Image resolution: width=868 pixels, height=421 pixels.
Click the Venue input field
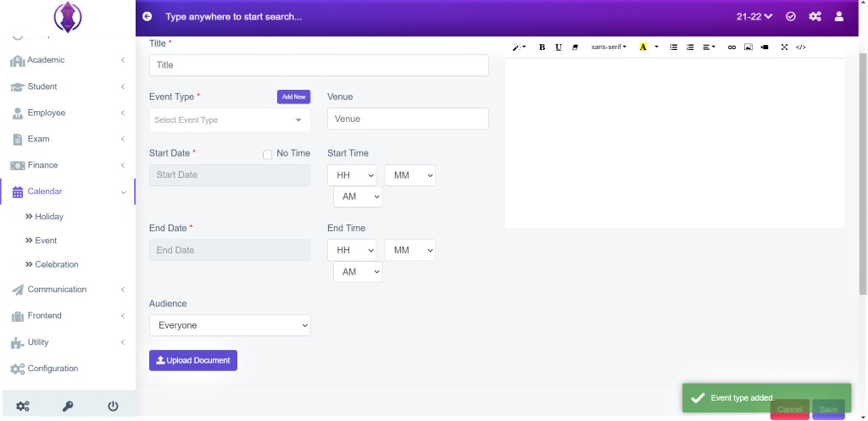tap(408, 119)
